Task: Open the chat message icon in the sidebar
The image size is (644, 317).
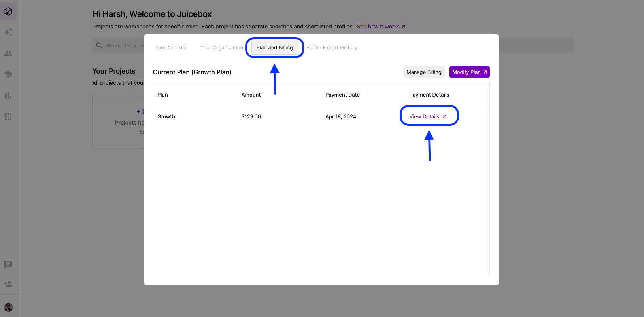Action: click(x=8, y=264)
